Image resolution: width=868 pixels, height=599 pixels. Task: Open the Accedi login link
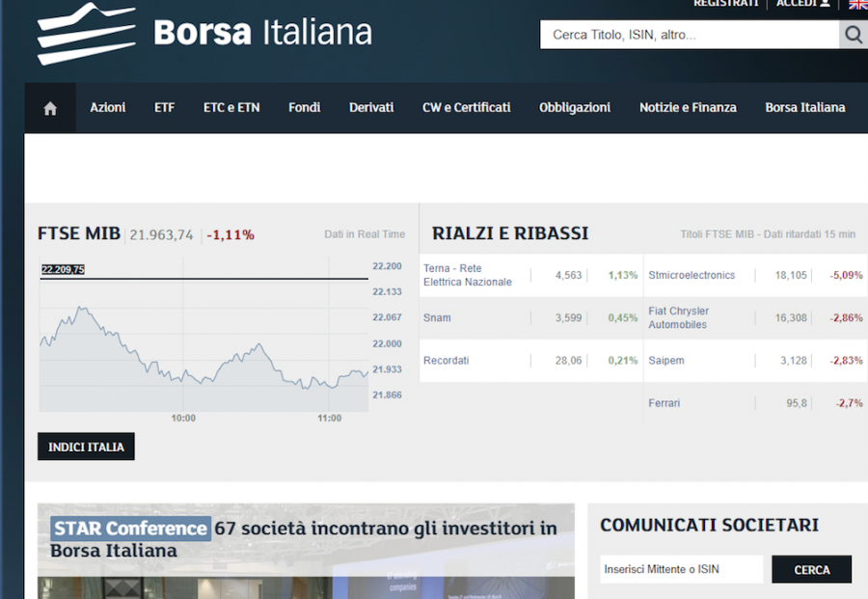tap(802, 4)
